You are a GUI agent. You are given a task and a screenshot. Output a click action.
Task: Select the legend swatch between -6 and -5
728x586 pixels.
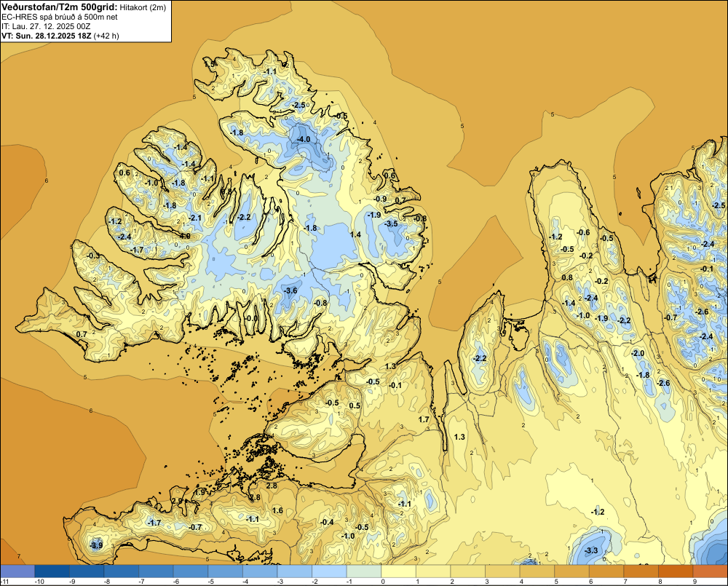[191, 571]
